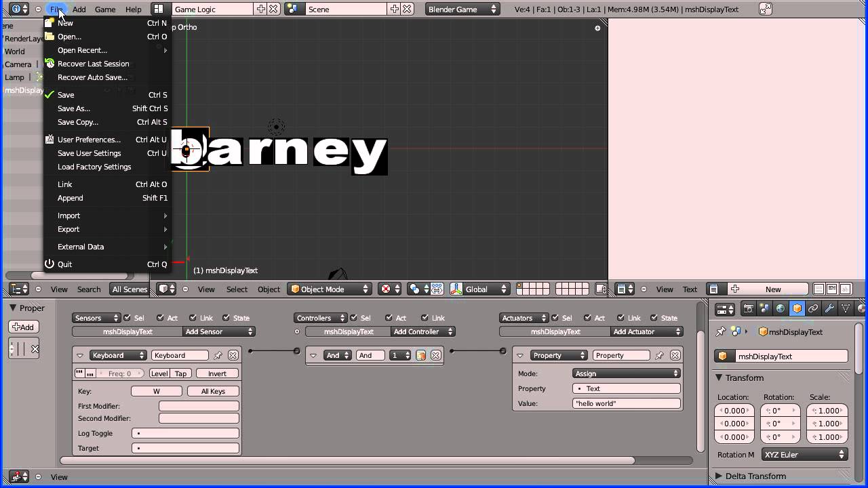Toggle Actuators Sel checkbox
868x488 pixels.
555,317
